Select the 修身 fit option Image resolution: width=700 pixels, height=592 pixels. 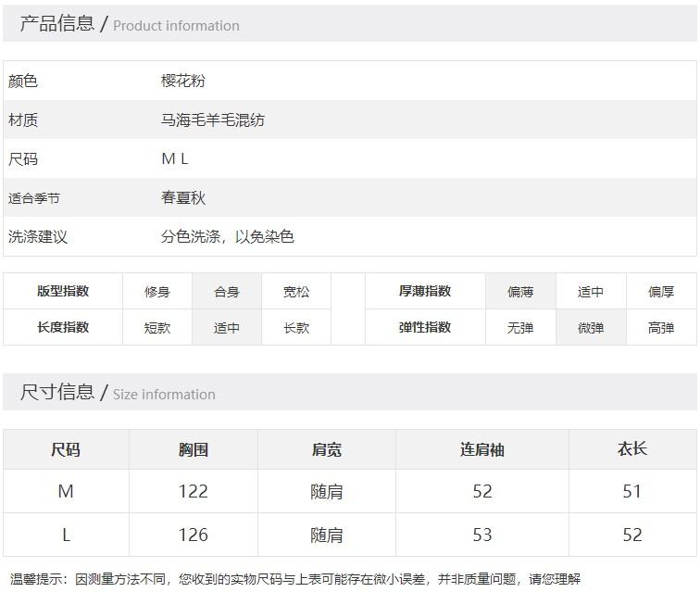point(157,292)
